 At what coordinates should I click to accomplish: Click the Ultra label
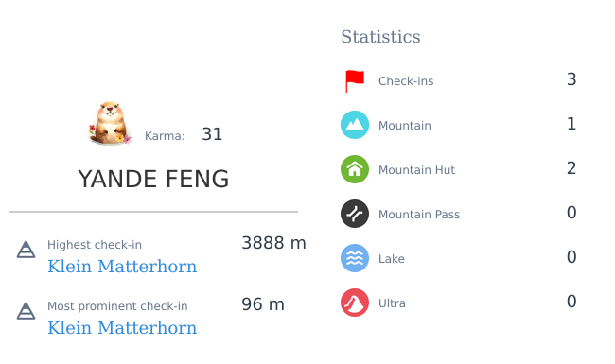click(392, 303)
